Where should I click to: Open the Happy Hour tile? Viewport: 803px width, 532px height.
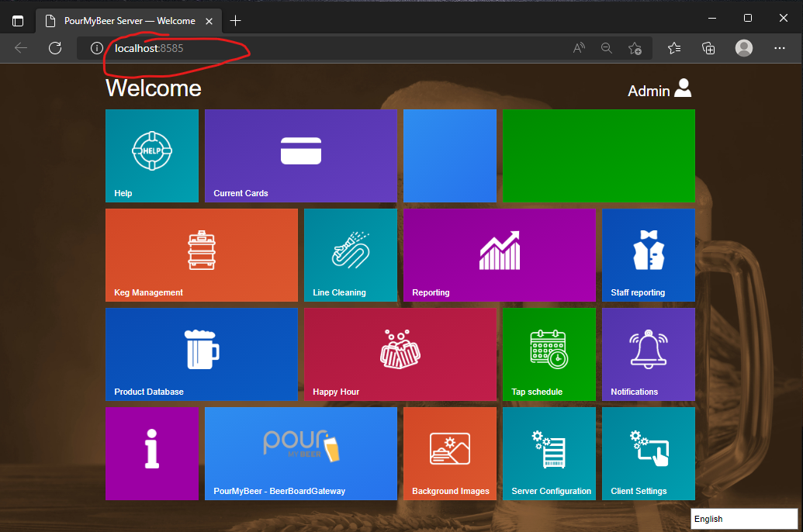click(x=400, y=354)
